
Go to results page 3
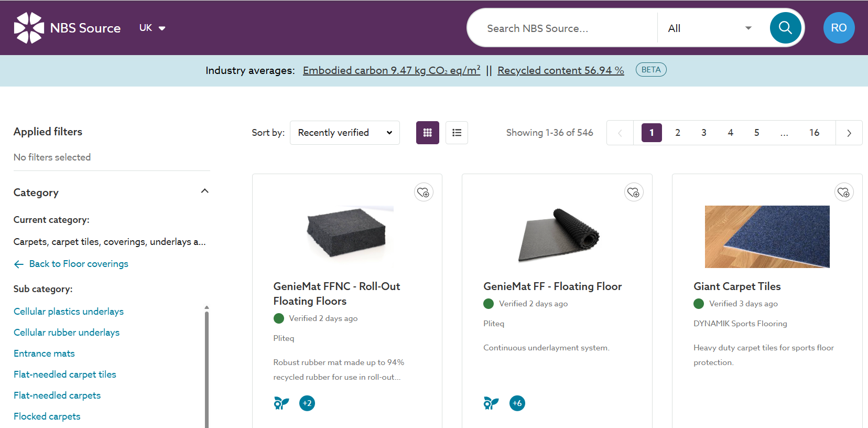click(x=704, y=133)
